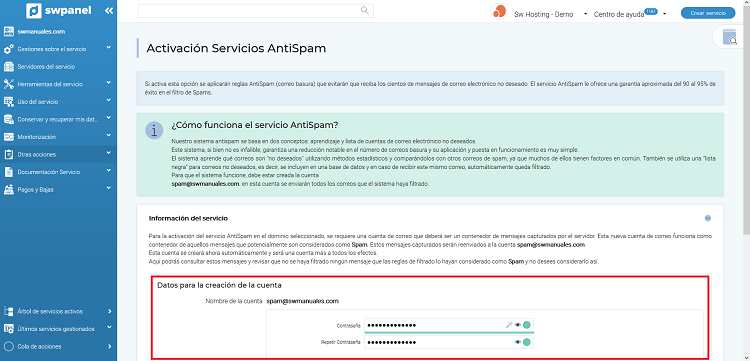The image size is (750, 361).
Task: Expand Herramientas del servicio chevron
Action: point(109,83)
